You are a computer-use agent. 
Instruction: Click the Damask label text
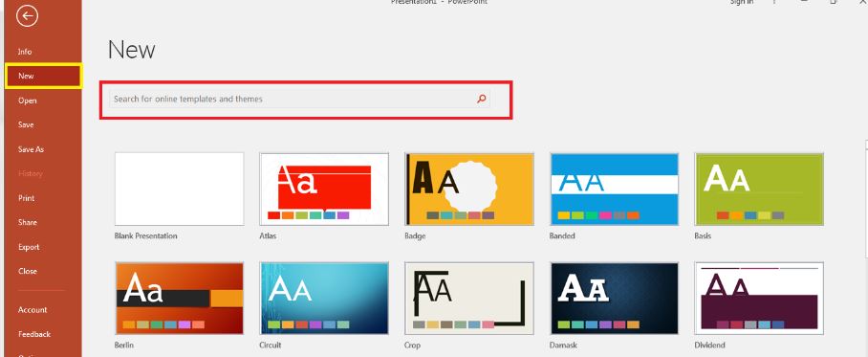pyautogui.click(x=563, y=346)
